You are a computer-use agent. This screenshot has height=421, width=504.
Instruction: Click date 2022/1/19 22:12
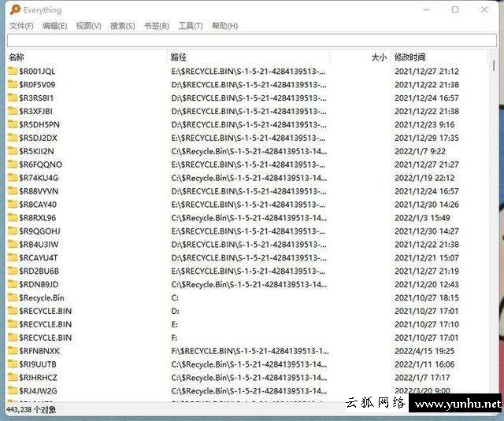point(424,178)
